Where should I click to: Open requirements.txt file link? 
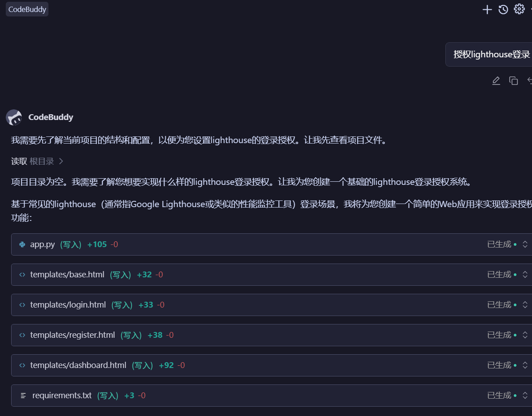[62, 395]
